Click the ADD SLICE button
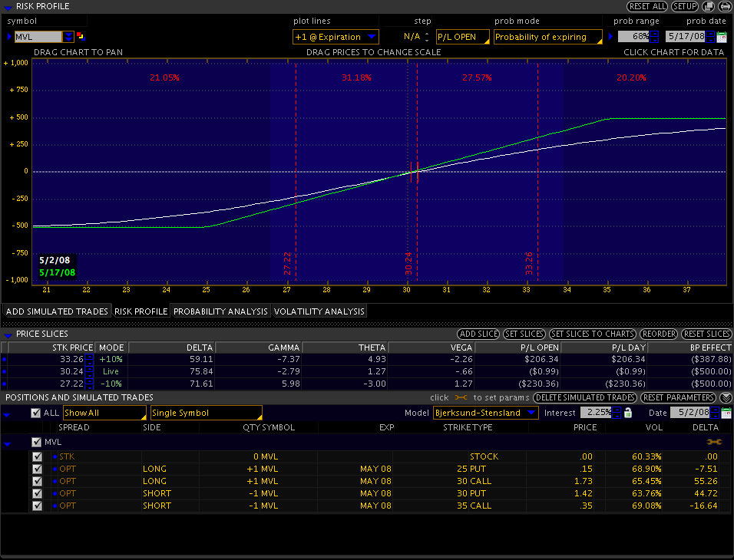This screenshot has width=734, height=560. (x=478, y=334)
